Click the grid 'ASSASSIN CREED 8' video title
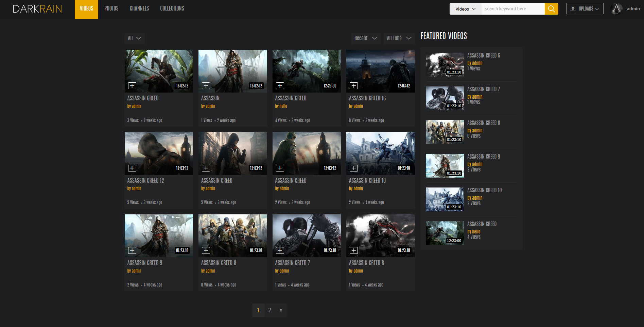Viewport: 644px width, 327px height. [x=219, y=263]
